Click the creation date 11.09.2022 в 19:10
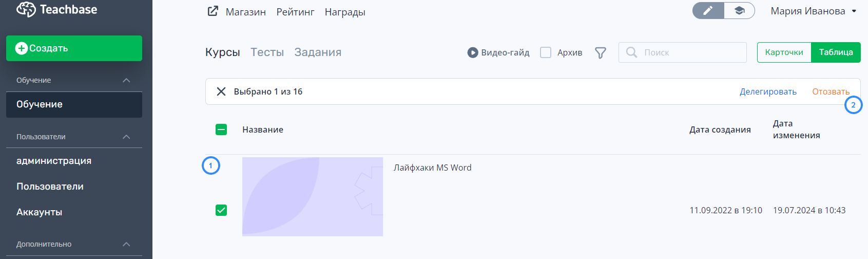Screen dimensions: 868x259 (726, 210)
